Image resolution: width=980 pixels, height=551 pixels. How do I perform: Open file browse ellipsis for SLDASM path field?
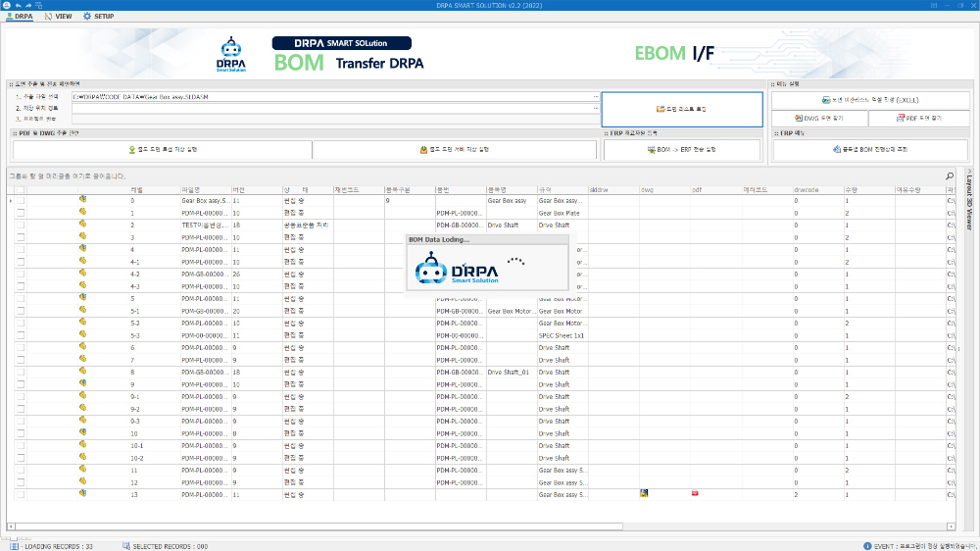(596, 97)
